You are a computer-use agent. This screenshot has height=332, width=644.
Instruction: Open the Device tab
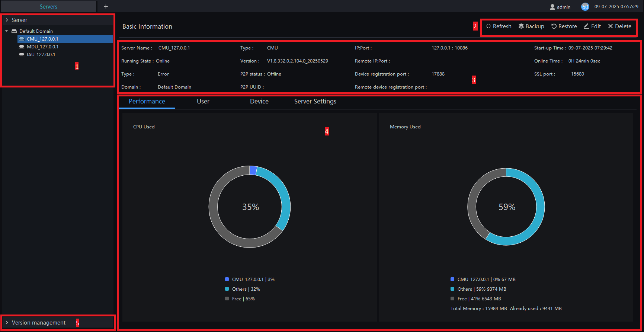(259, 102)
